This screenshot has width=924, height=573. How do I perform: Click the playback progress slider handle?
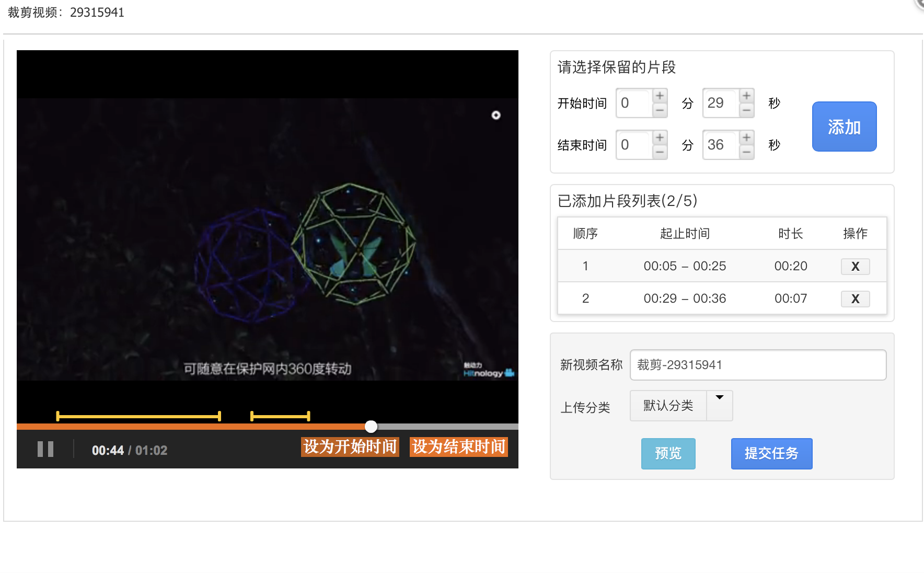371,427
